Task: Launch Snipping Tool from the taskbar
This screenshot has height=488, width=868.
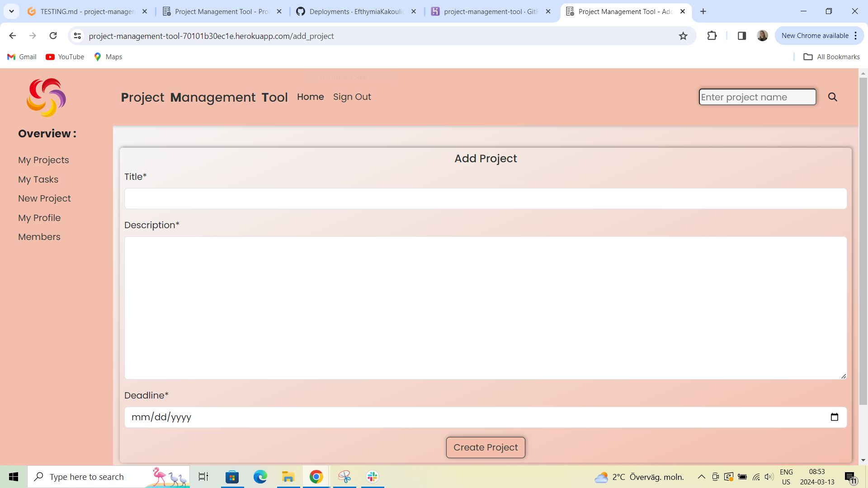Action: (344, 477)
